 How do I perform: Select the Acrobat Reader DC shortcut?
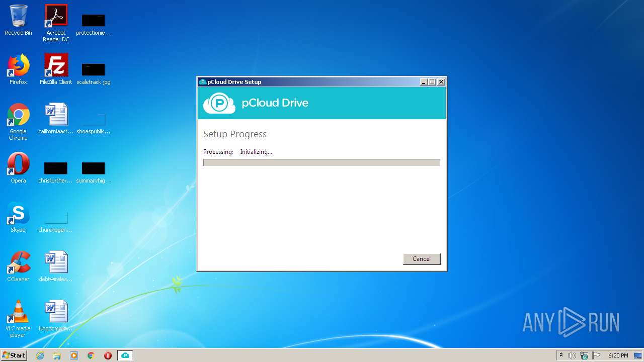56,23
